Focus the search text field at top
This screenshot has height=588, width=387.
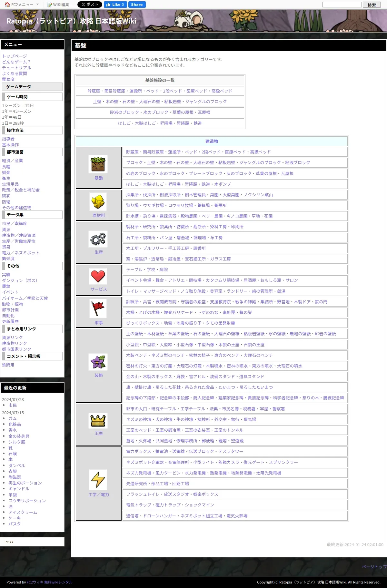coord(342,5)
